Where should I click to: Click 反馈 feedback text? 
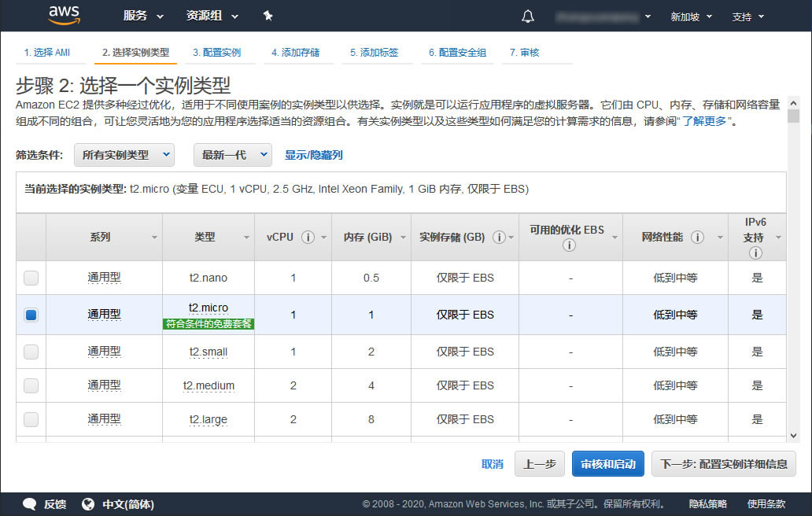pos(55,504)
